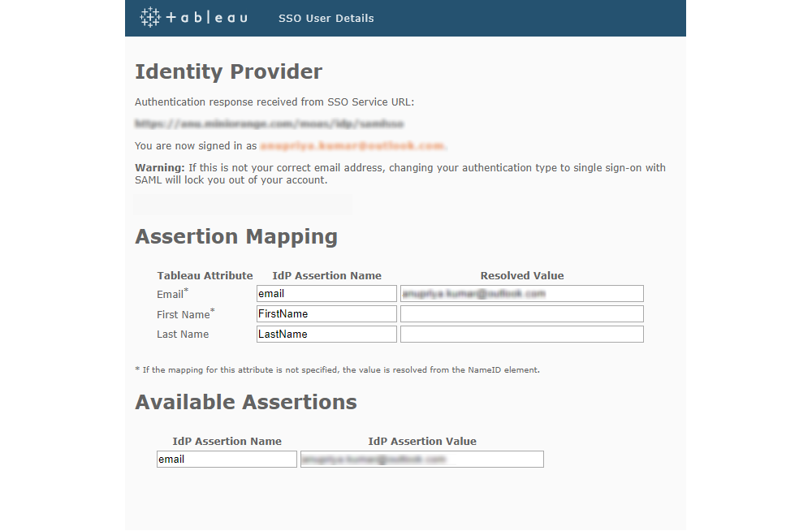Click the NameID element footnote
The width and height of the screenshot is (812, 531).
(x=337, y=370)
